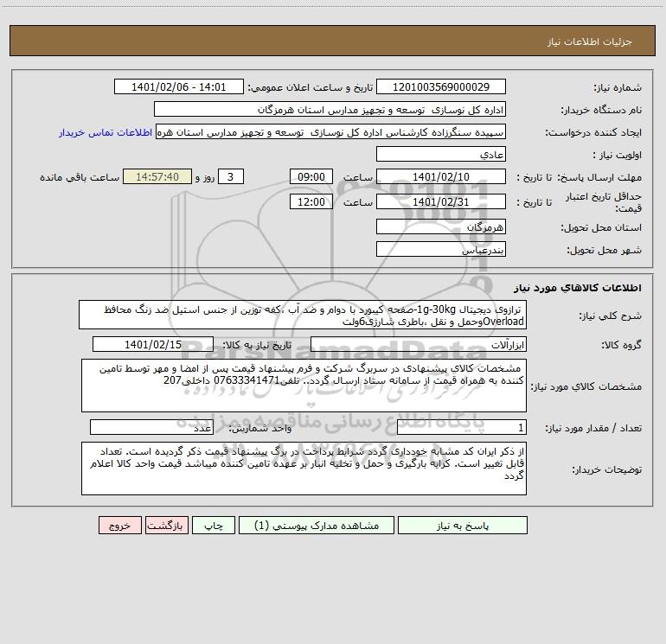Click the validity time field 12:00
The height and width of the screenshot is (644, 666).
pyautogui.click(x=311, y=201)
